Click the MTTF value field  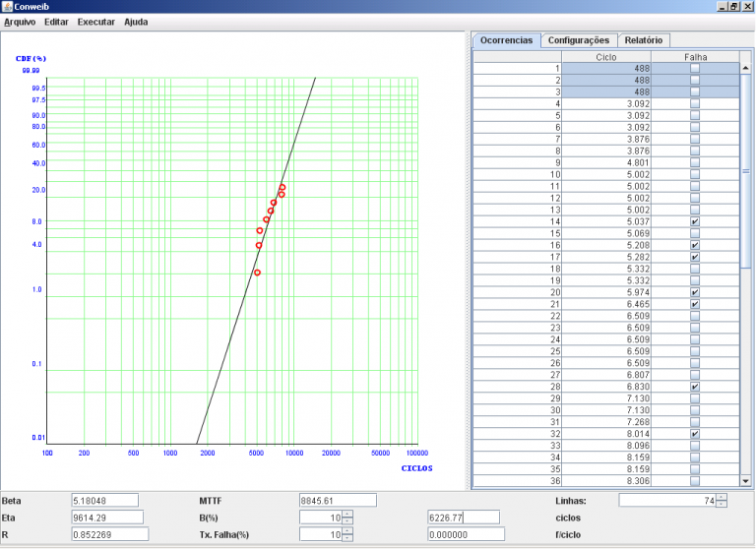click(x=338, y=500)
